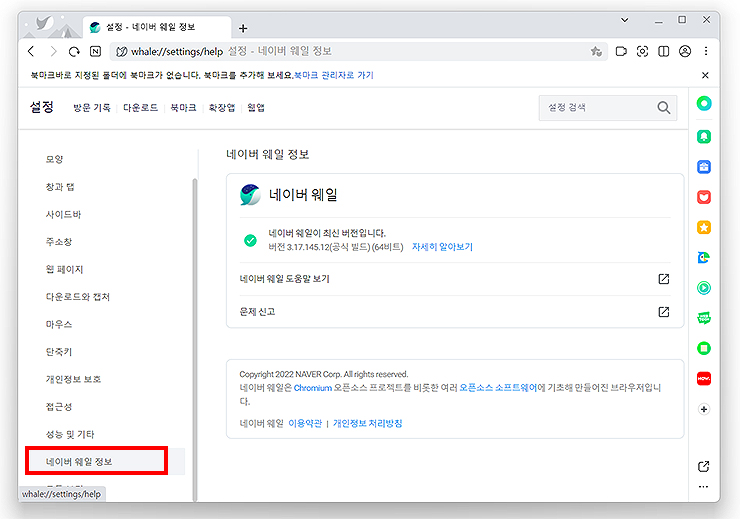740x519 pixels.
Task: Switch to the 북마크 settings tab
Action: 183,108
